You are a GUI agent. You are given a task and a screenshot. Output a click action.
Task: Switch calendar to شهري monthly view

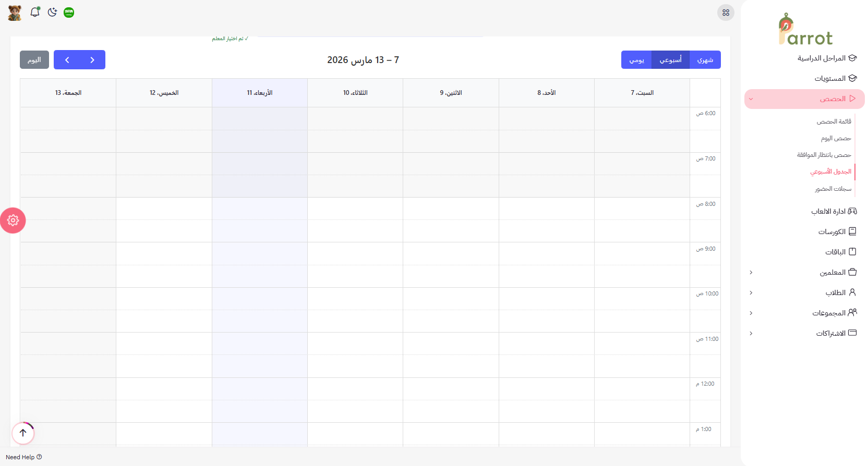pyautogui.click(x=705, y=60)
